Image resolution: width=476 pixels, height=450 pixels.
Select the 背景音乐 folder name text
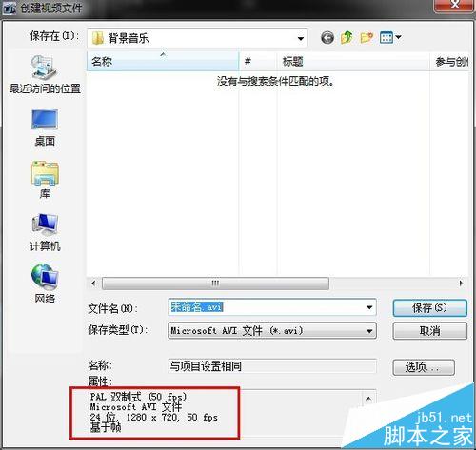coord(129,38)
